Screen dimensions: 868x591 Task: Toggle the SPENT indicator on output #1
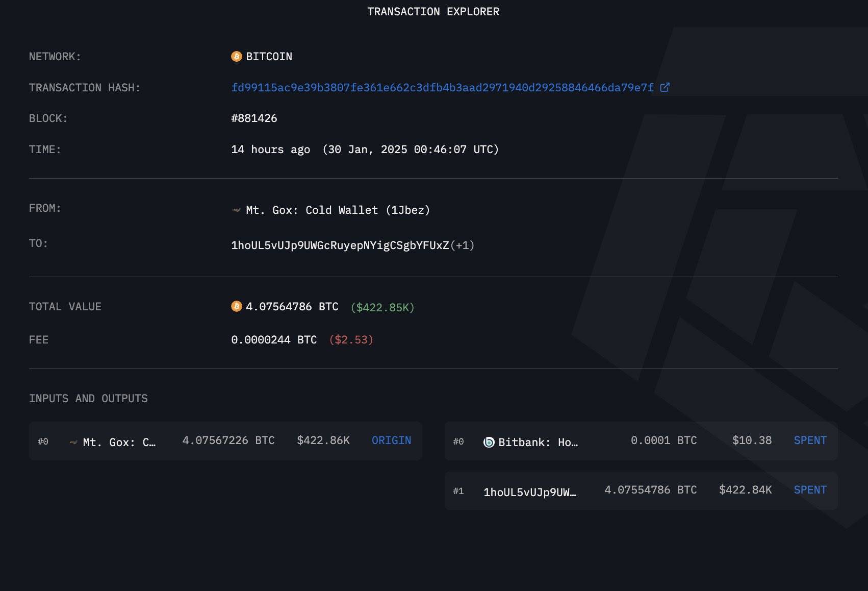tap(810, 489)
